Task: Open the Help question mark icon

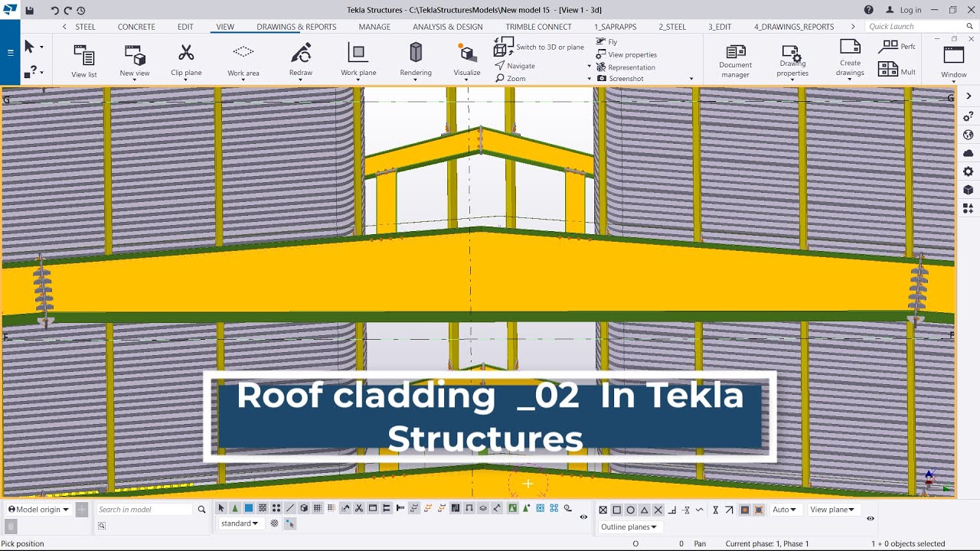Action: pos(869,10)
